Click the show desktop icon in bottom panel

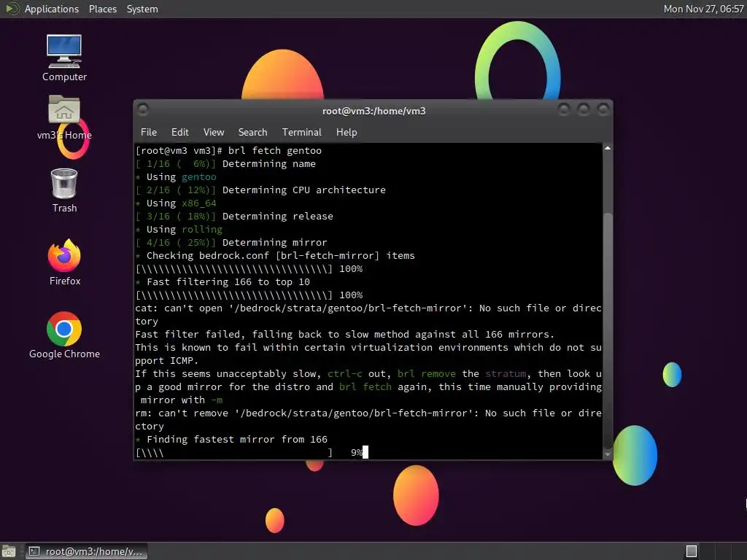8,551
